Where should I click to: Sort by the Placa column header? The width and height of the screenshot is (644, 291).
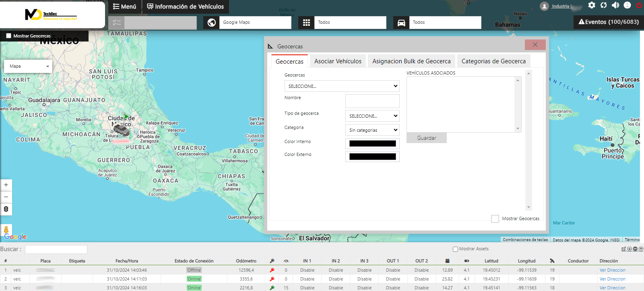pos(45,261)
